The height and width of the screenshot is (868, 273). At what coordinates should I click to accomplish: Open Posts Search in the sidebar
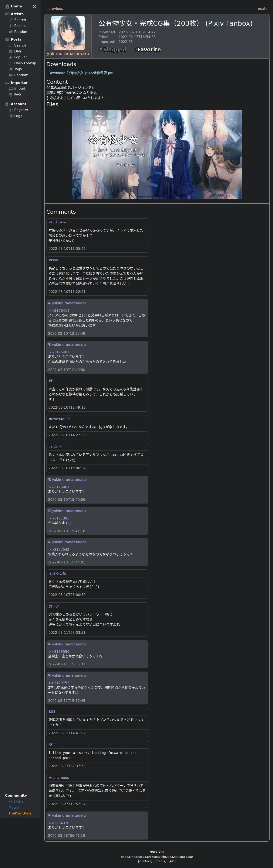[x=20, y=45]
